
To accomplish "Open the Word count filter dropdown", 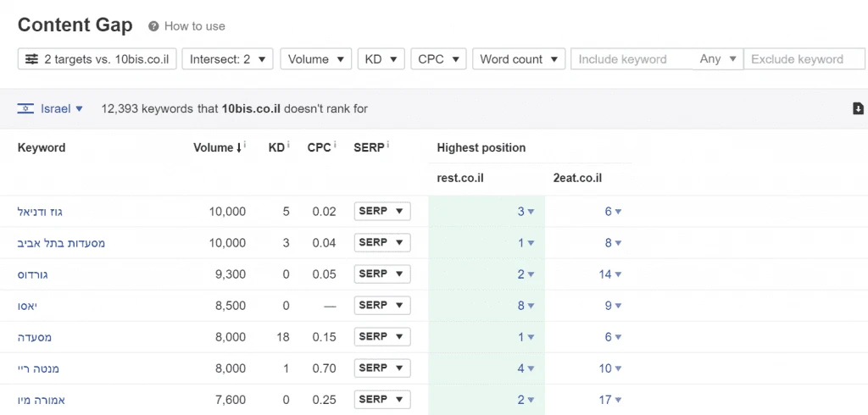I will [519, 59].
